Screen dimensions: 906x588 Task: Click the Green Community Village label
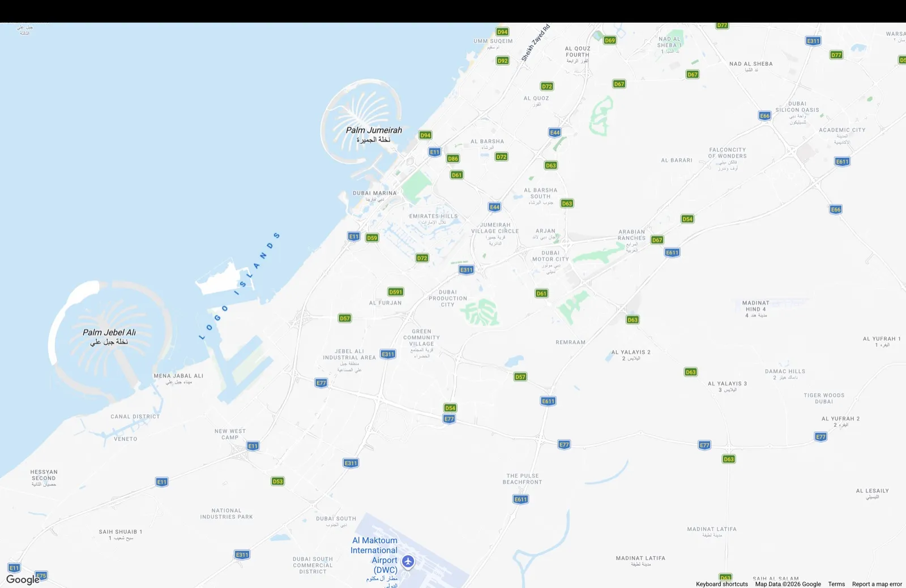coord(422,344)
